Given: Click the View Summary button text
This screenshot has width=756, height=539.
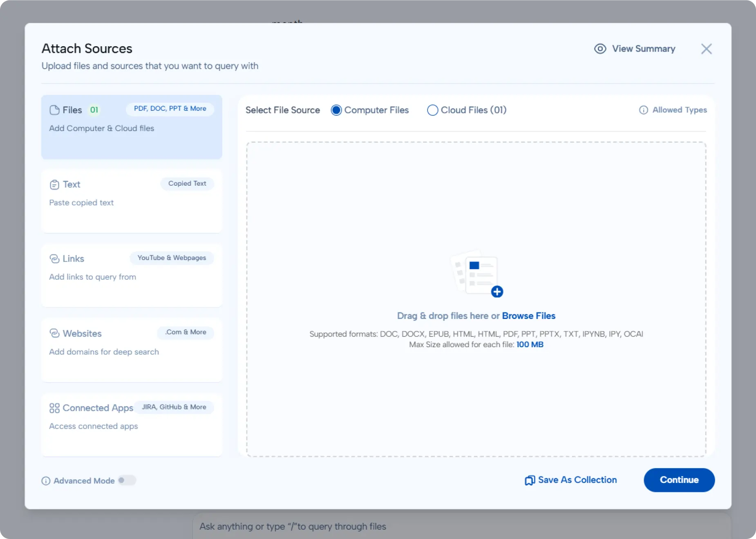Looking at the screenshot, I should [643, 49].
